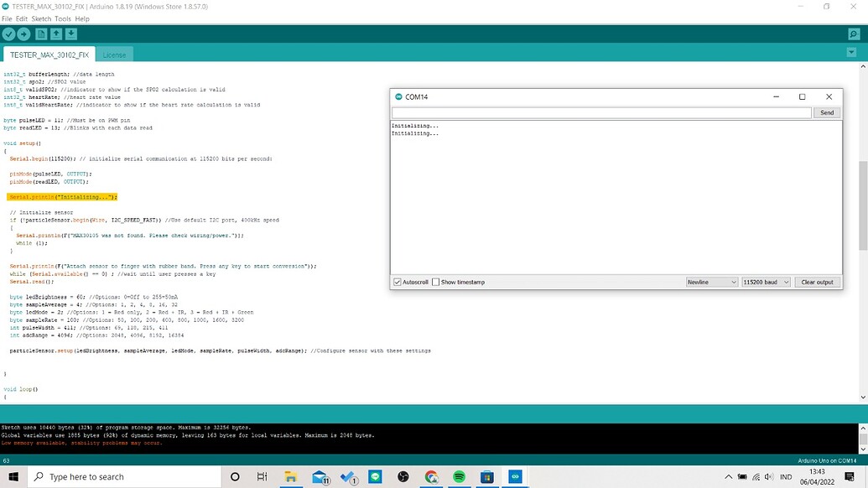Change the 115200 baud rate dropdown
The width and height of the screenshot is (868, 488).
(765, 282)
